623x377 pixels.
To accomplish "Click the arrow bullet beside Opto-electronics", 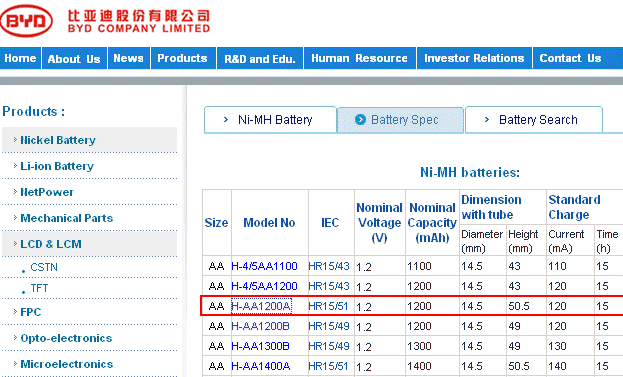I will [x=15, y=338].
